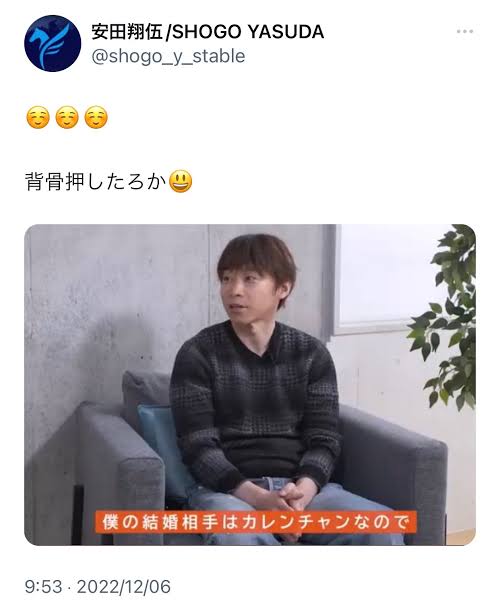500x613 pixels.
Task: Click the SHOGO YASUDA name text
Action: click(248, 32)
